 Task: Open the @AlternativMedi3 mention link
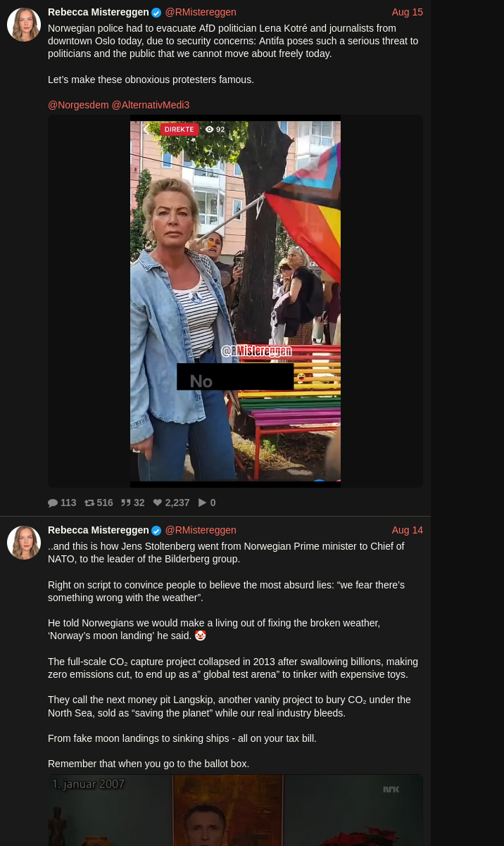coord(151,105)
